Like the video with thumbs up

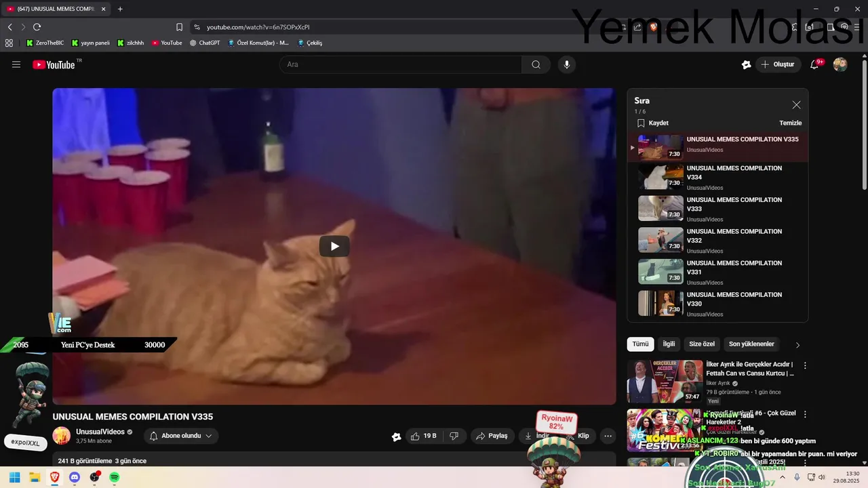[x=422, y=436]
